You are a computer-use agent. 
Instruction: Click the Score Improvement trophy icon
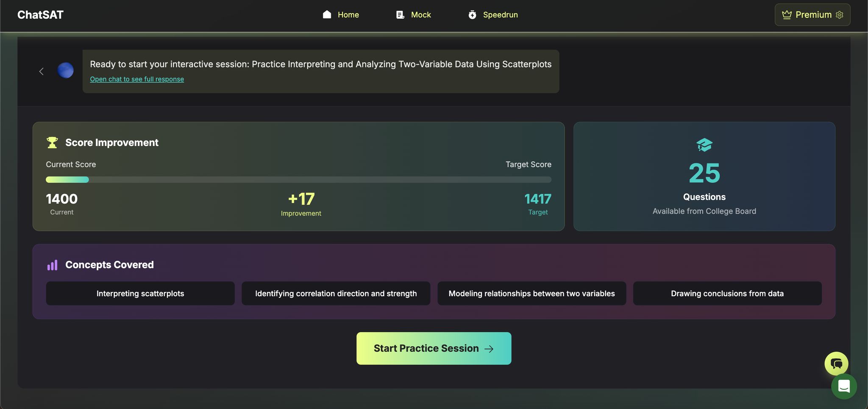(x=52, y=143)
